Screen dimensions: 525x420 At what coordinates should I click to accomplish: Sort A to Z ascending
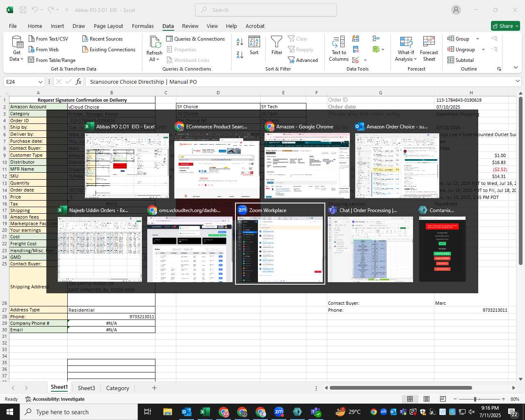240,41
